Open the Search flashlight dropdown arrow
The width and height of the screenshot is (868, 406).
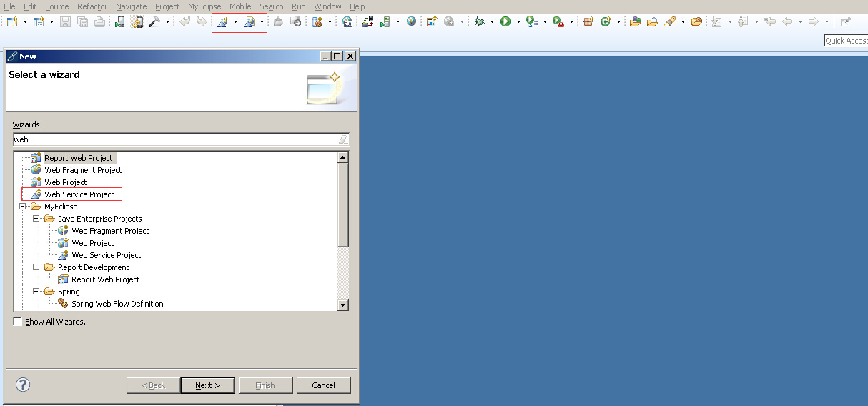tap(683, 22)
